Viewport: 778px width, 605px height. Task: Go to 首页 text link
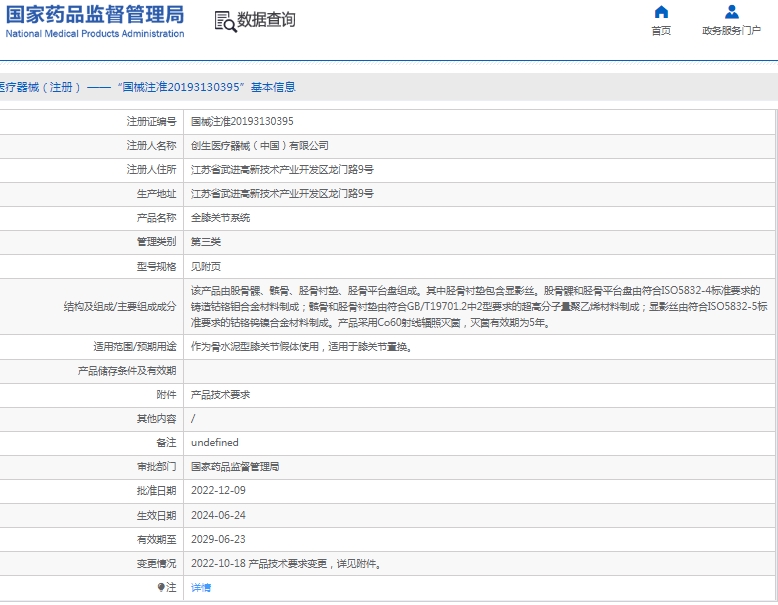[661, 31]
